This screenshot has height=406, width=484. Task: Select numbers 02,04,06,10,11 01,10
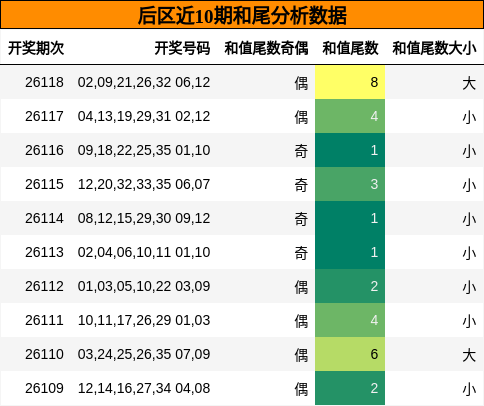pos(144,252)
